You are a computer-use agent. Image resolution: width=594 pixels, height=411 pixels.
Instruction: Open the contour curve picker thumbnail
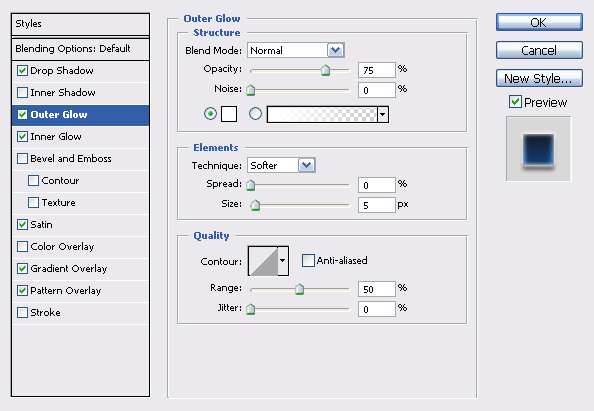[263, 261]
